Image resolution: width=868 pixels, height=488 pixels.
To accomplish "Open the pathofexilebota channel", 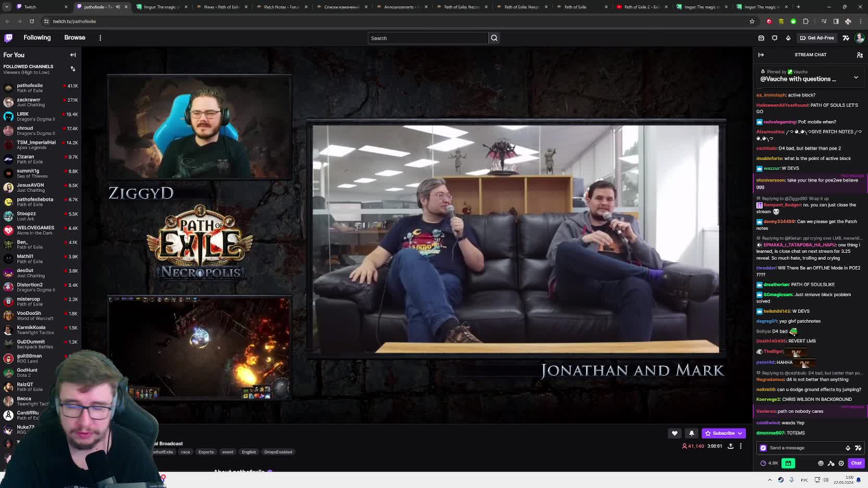I will pos(40,202).
